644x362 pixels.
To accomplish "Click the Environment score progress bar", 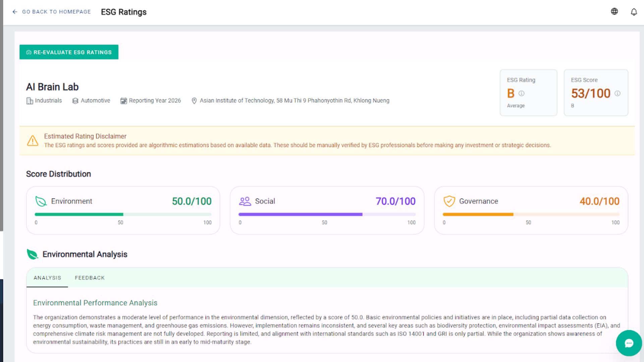I will pos(123,214).
